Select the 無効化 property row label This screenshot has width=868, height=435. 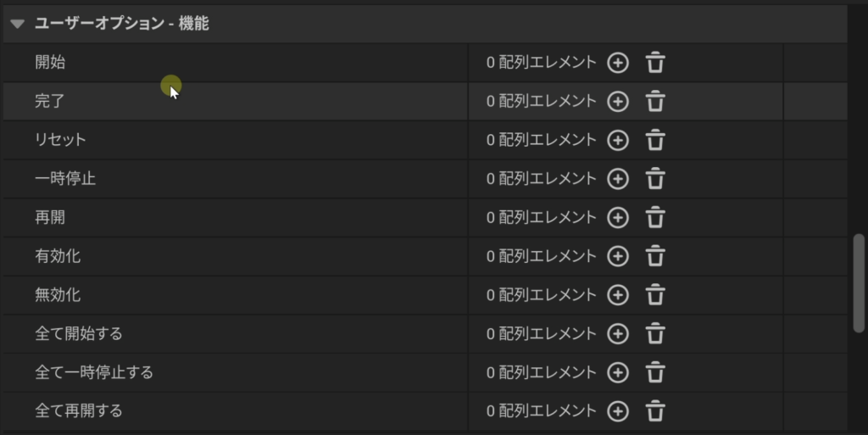tap(58, 295)
